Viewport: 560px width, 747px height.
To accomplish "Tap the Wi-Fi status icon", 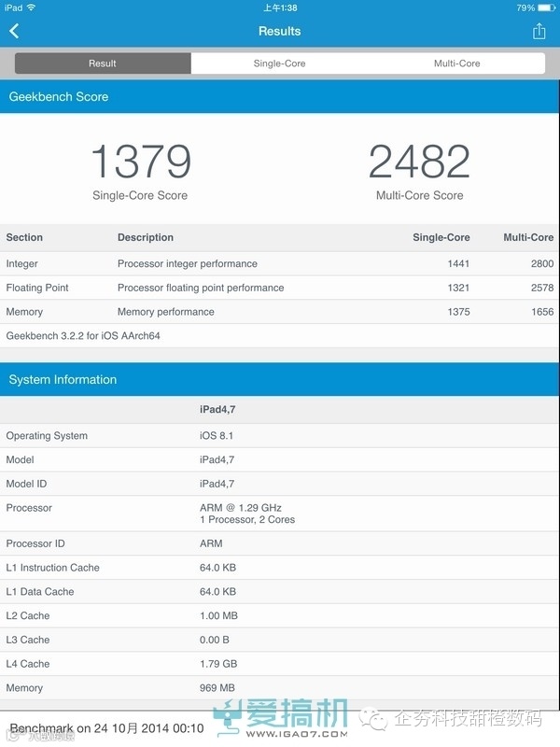I will tap(32, 7).
